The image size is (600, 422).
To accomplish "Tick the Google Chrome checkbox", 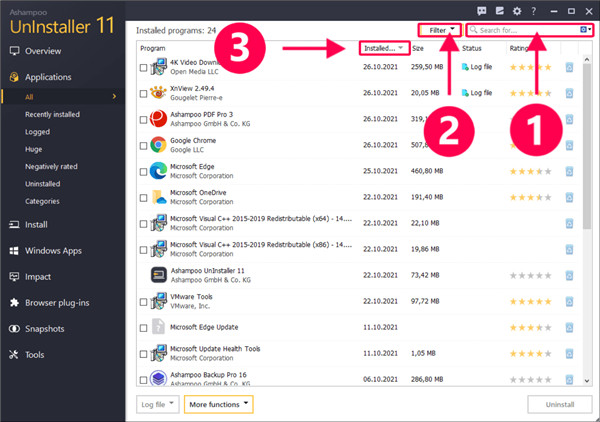I will point(143,146).
